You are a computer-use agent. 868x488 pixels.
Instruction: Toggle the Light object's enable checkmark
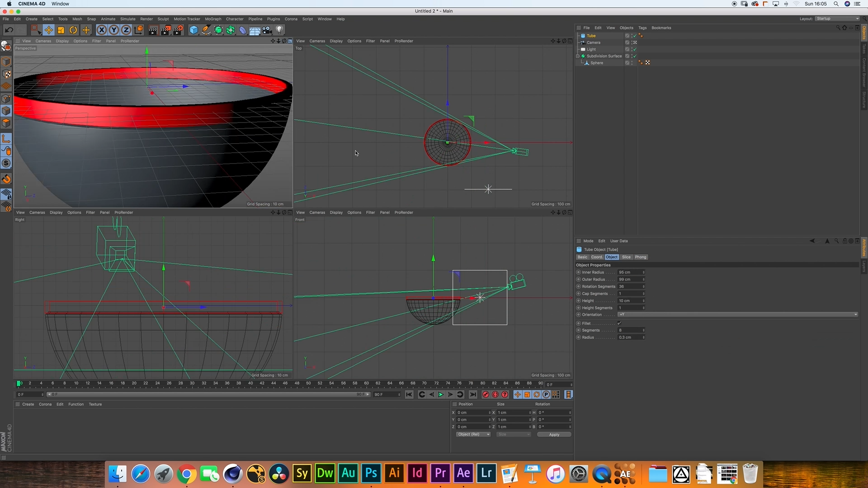click(635, 49)
